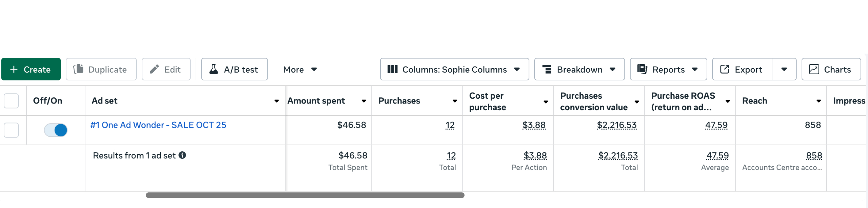Click the Columns bars icon
The width and height of the screenshot is (868, 208).
click(392, 69)
